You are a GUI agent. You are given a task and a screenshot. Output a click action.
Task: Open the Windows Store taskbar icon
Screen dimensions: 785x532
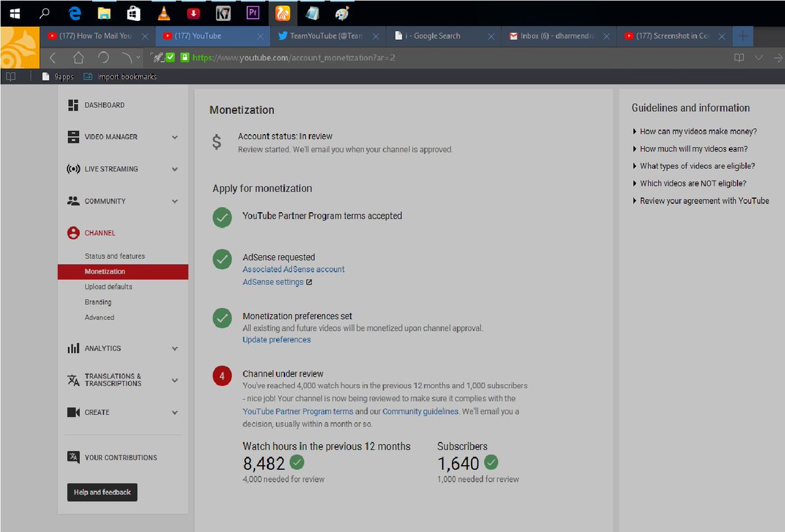point(134,12)
